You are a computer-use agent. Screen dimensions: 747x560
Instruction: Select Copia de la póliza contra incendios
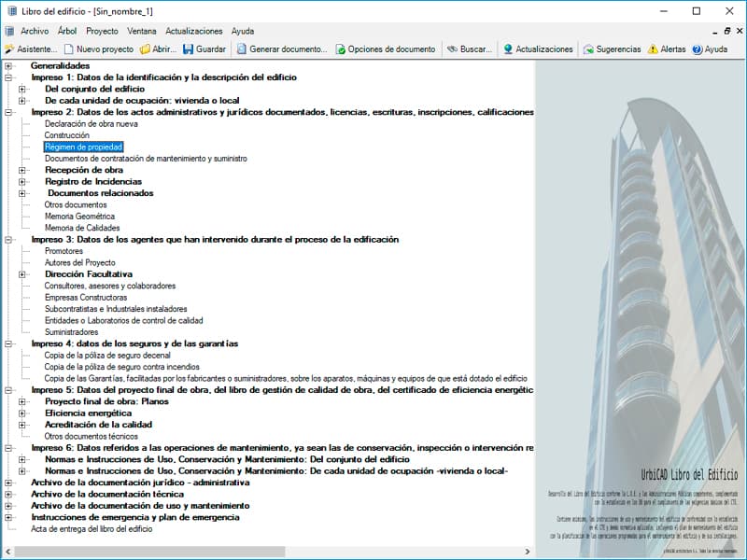coord(122,367)
